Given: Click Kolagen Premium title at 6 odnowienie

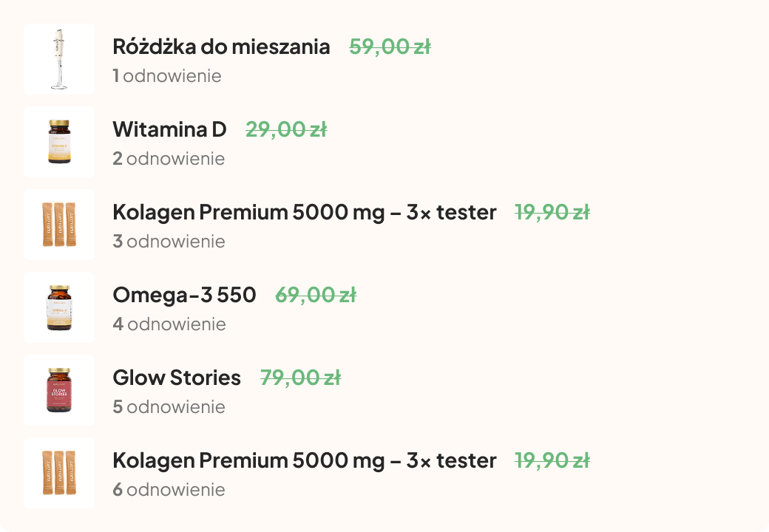Looking at the screenshot, I should [305, 462].
